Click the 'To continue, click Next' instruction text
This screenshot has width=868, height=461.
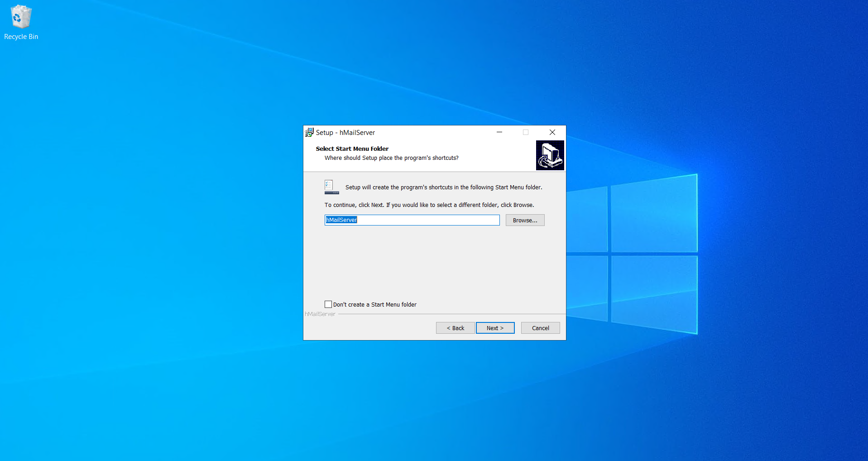tap(429, 205)
